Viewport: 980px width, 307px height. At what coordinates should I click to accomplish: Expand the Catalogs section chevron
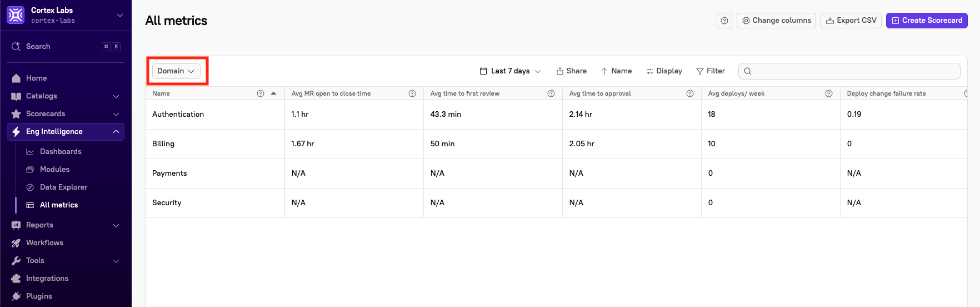116,96
